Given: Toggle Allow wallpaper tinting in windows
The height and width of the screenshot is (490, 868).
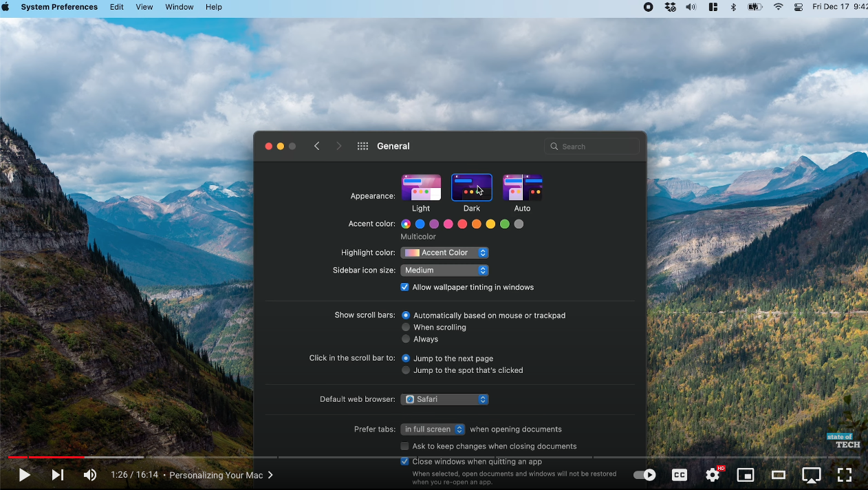Looking at the screenshot, I should 404,287.
